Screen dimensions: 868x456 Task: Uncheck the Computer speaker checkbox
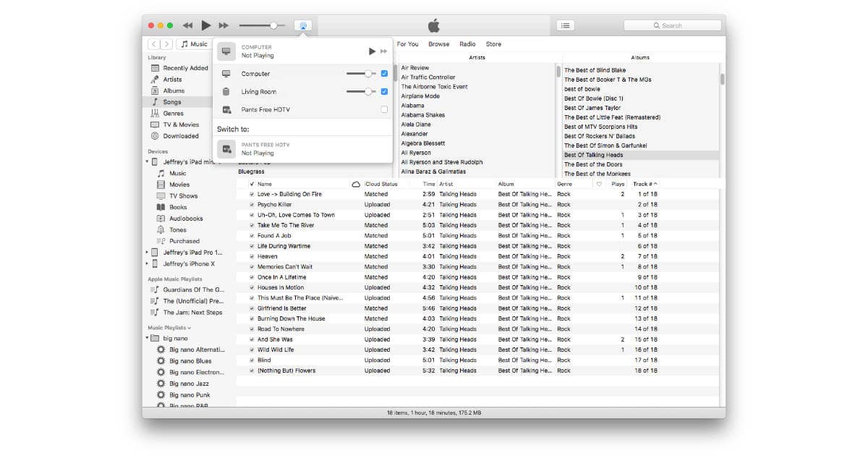[384, 74]
